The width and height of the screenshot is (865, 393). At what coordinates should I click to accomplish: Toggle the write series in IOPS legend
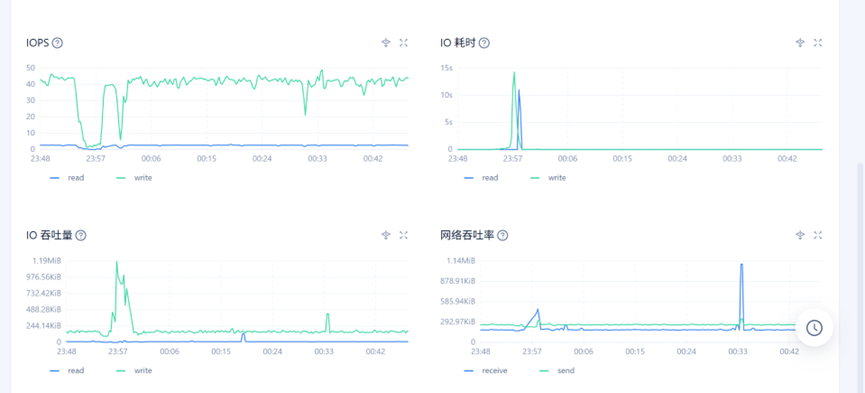(134, 178)
